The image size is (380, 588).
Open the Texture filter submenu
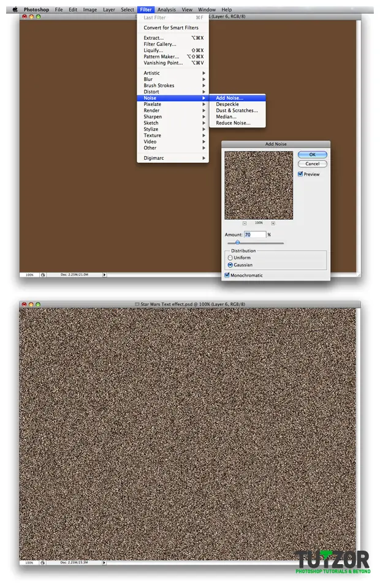click(173, 135)
